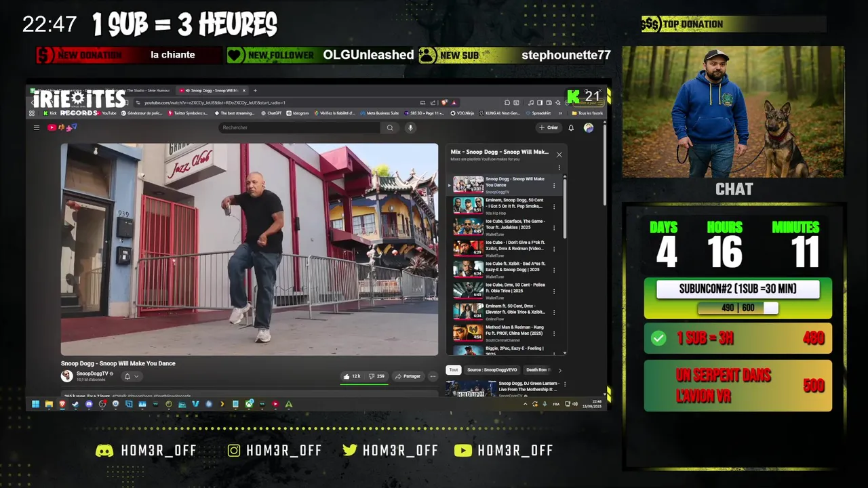Show more filter chips with arrow

559,370
